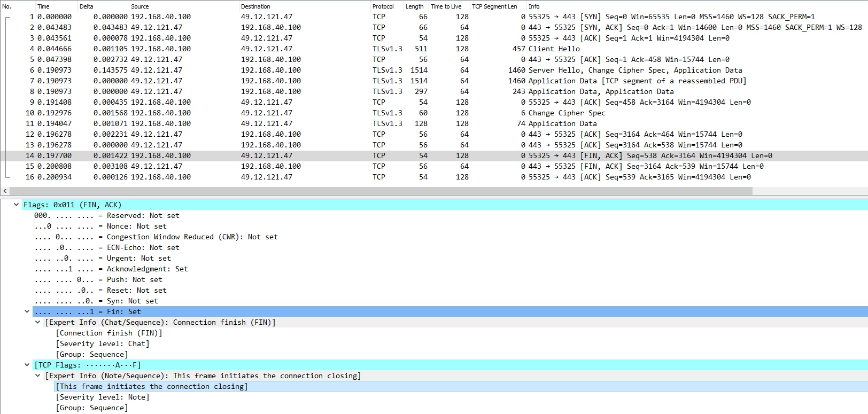Viewport: 868px width, 414px height.
Task: Sort by the Delta column header
Action: 102,6
